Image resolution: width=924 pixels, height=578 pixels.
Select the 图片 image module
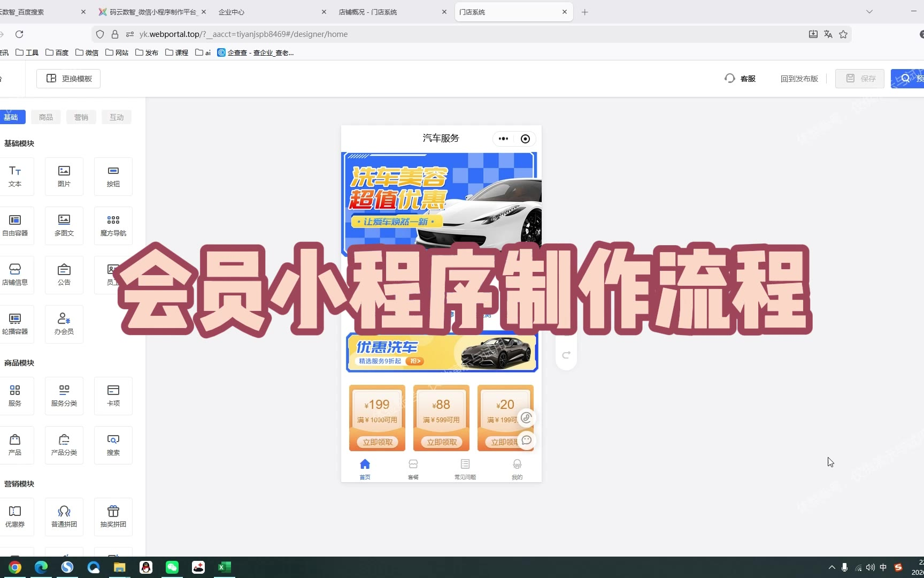pyautogui.click(x=64, y=176)
